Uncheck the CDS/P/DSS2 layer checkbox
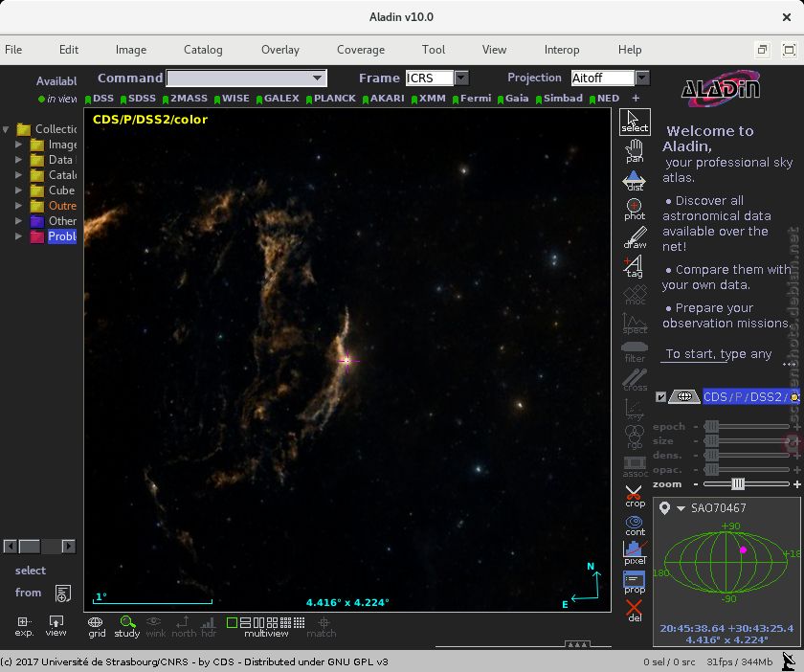 pos(660,396)
